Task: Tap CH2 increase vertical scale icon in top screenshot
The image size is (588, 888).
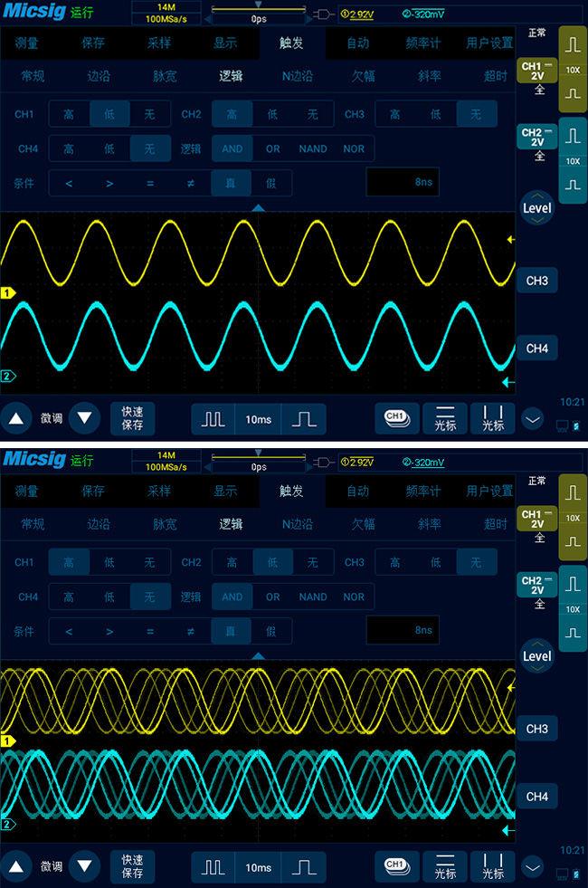Action: pos(573,136)
